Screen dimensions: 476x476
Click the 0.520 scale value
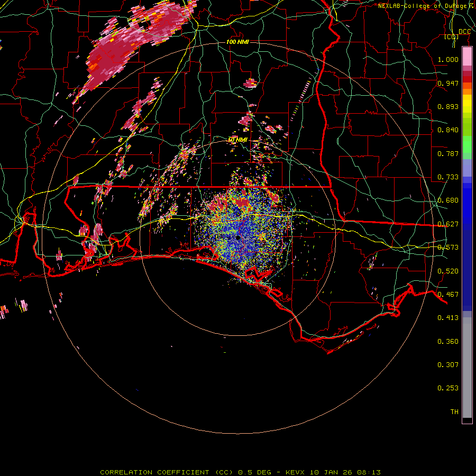coord(448,271)
